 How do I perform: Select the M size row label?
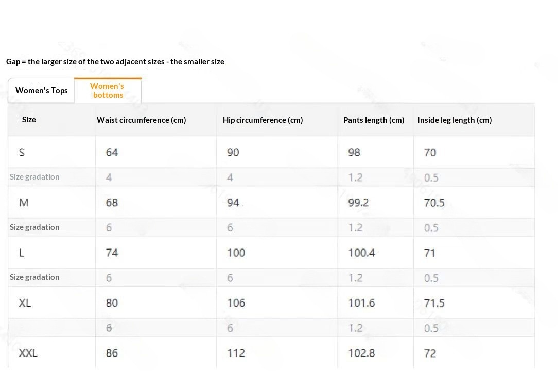[24, 203]
